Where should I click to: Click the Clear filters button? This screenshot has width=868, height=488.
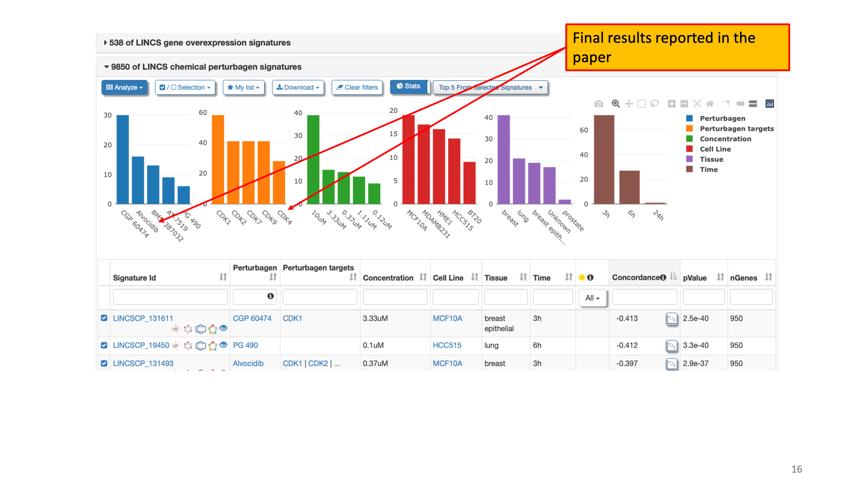point(357,88)
